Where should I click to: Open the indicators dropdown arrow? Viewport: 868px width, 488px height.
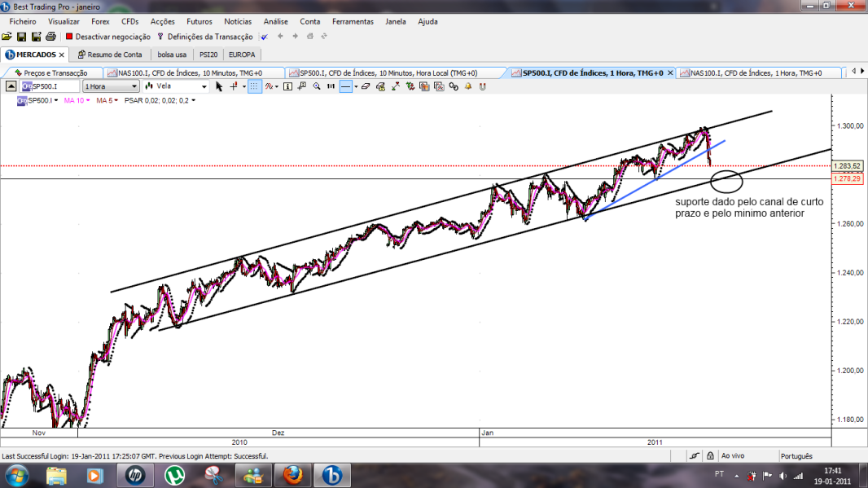tap(277, 86)
